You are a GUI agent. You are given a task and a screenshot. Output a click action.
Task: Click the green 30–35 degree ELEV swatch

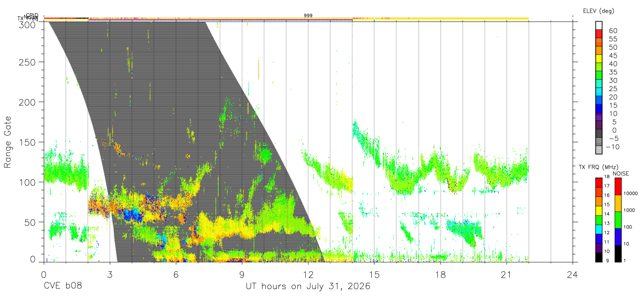599,75
